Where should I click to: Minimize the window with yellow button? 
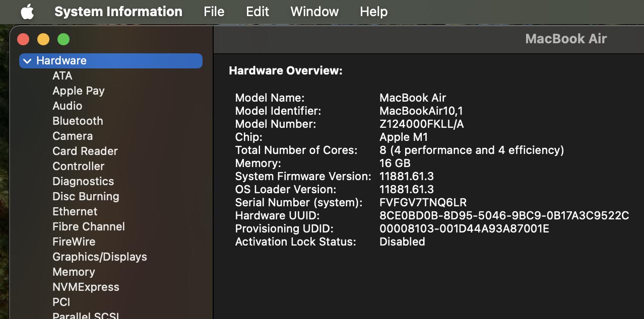coord(43,39)
